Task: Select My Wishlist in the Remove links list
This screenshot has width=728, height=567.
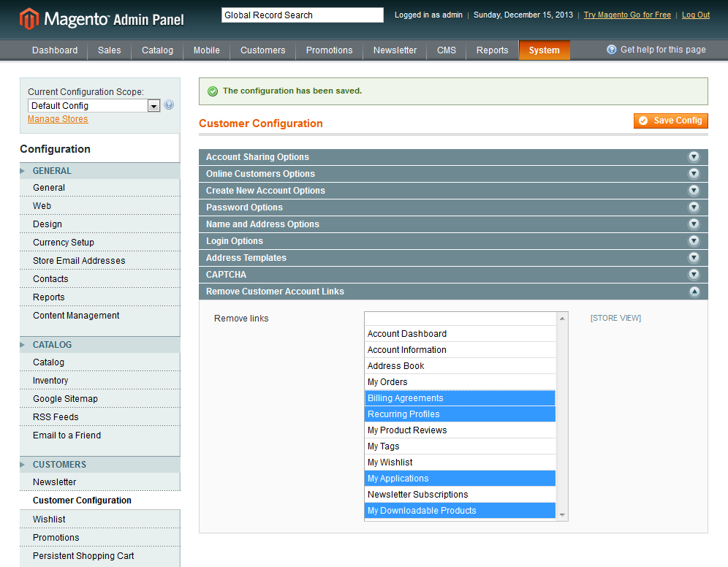Action: pyautogui.click(x=460, y=462)
